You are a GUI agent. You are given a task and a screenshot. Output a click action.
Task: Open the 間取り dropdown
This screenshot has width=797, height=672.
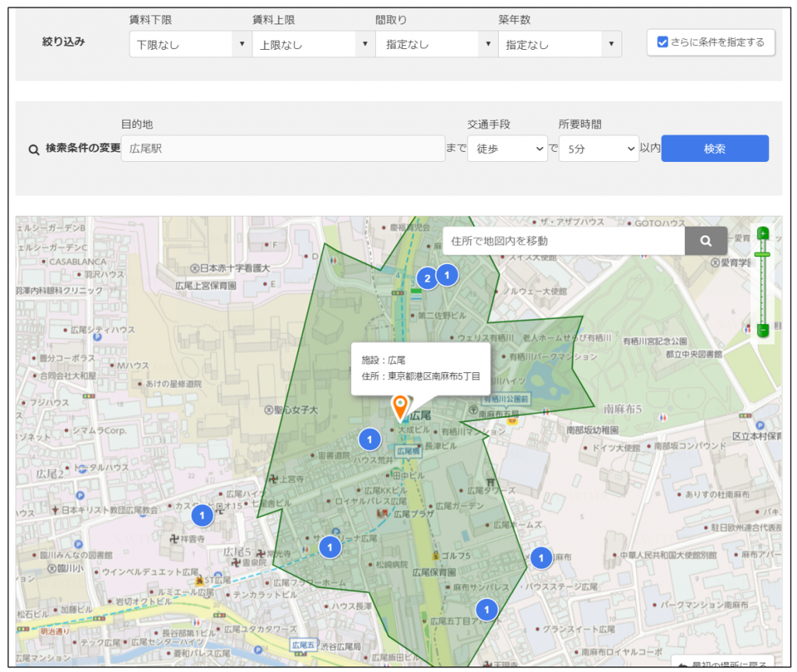click(436, 44)
